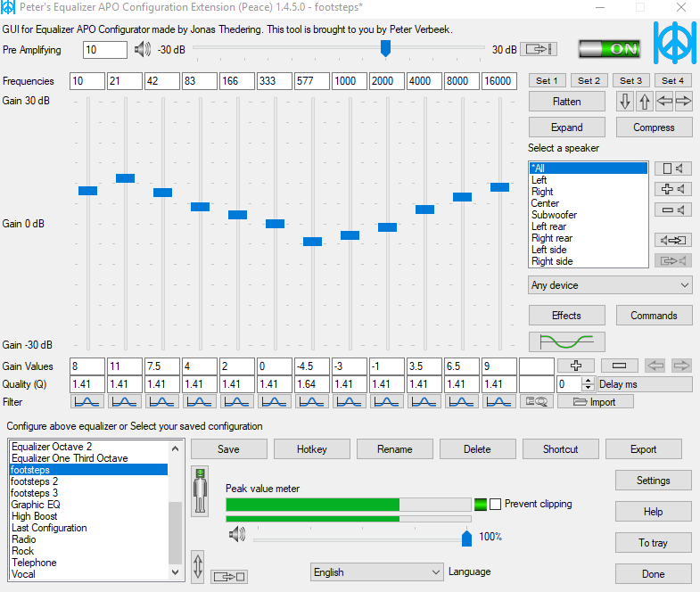Click the 21 Hz gain slider handle
The height and width of the screenshot is (592, 700).
[x=125, y=178]
